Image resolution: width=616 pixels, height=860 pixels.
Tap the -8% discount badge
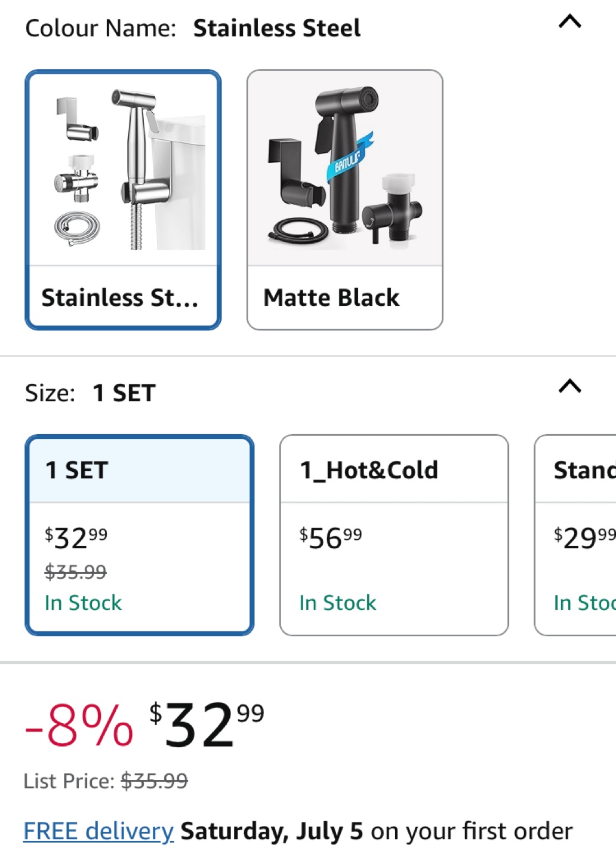coord(79,726)
